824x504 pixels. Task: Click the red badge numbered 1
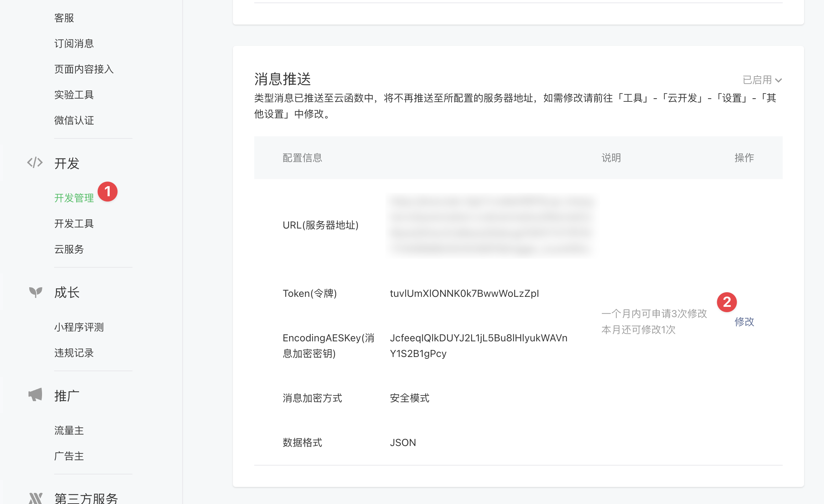[108, 192]
